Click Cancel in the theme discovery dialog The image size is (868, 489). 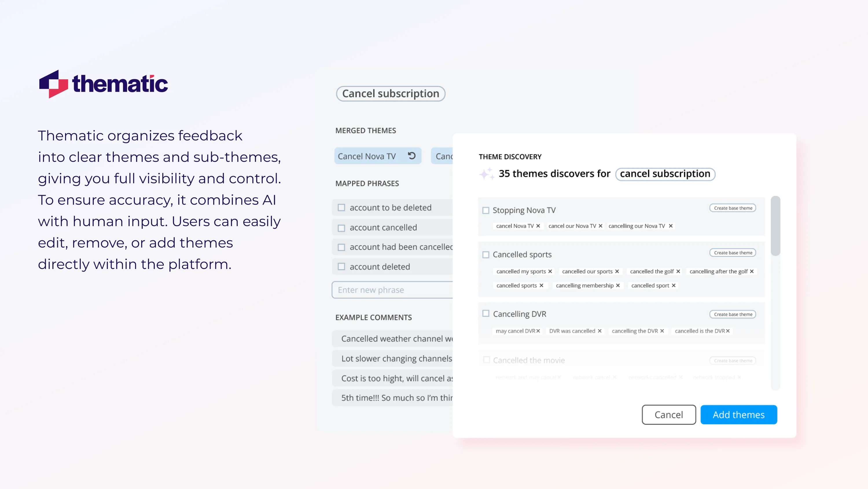pyautogui.click(x=669, y=415)
